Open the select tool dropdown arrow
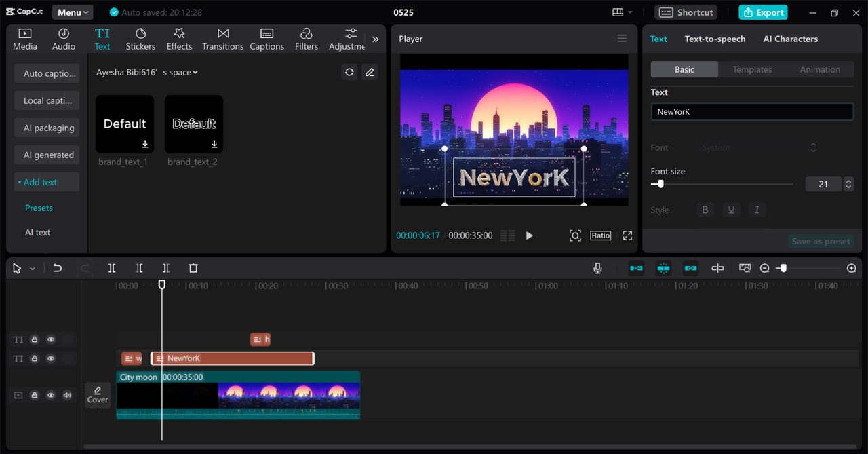 [32, 269]
